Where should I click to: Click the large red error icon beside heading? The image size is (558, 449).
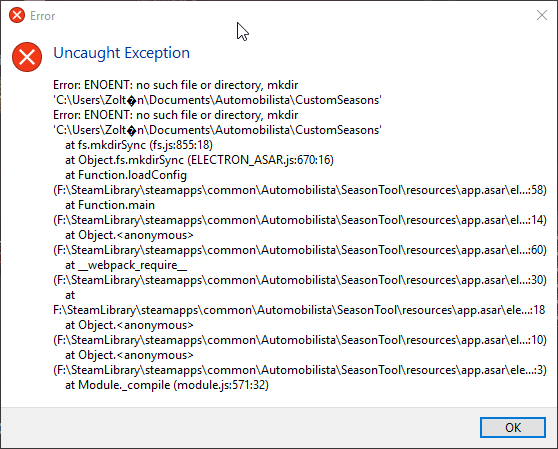click(x=27, y=57)
